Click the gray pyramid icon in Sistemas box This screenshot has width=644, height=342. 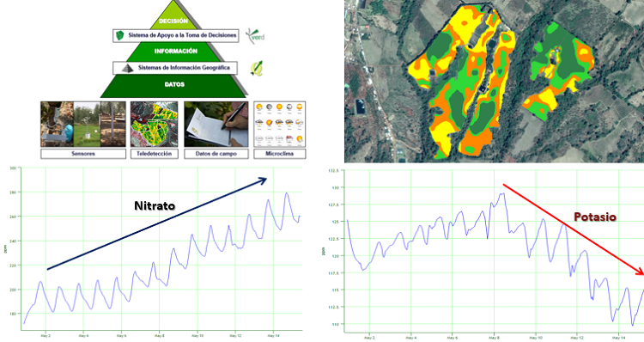coord(128,68)
